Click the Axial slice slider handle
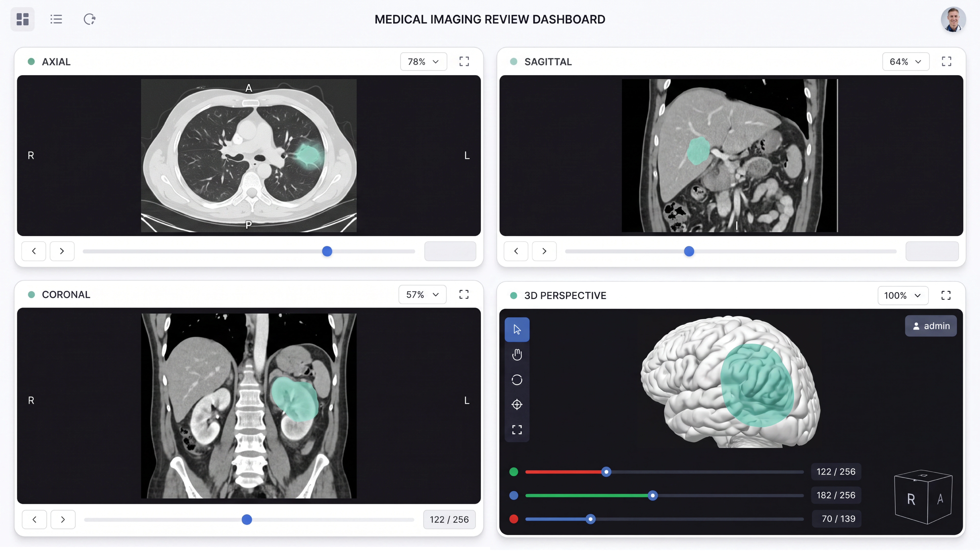980x551 pixels. pos(327,251)
